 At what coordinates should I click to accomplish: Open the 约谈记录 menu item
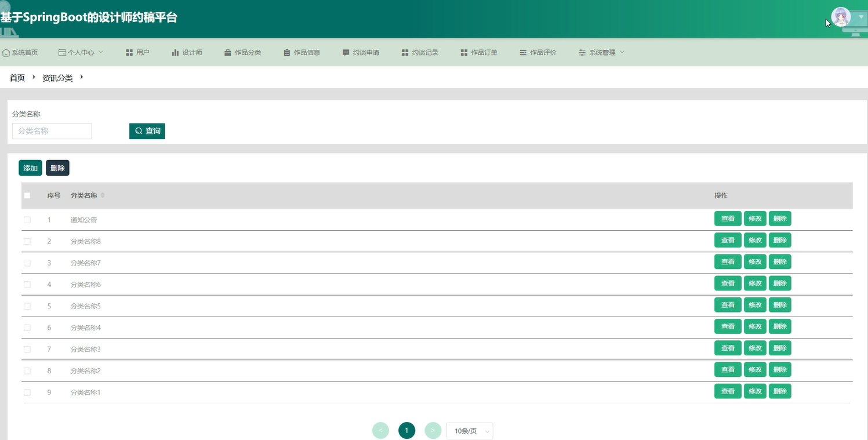pos(420,53)
